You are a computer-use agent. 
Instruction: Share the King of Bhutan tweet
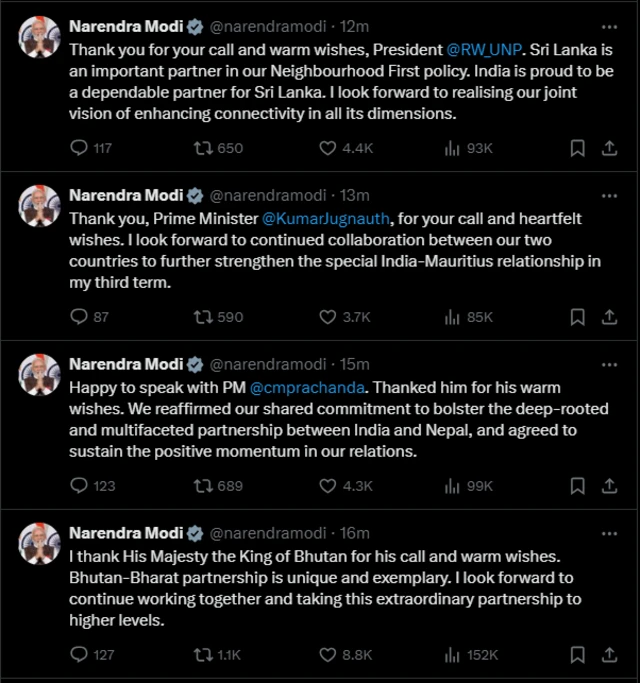608,655
